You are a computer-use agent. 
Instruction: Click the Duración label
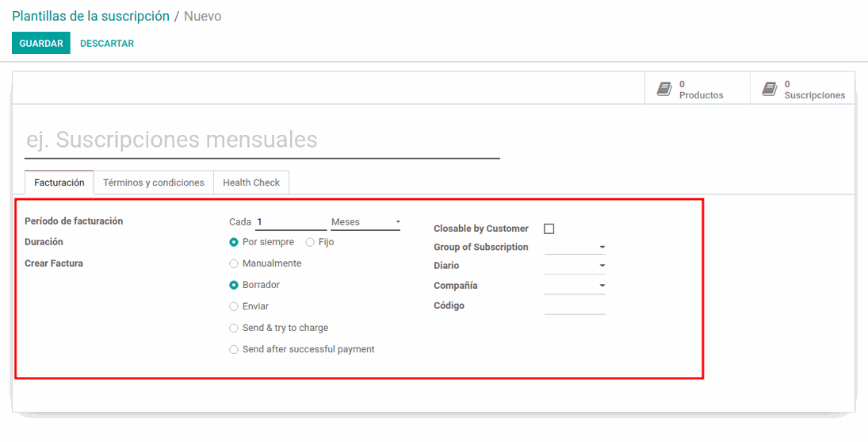click(x=44, y=242)
